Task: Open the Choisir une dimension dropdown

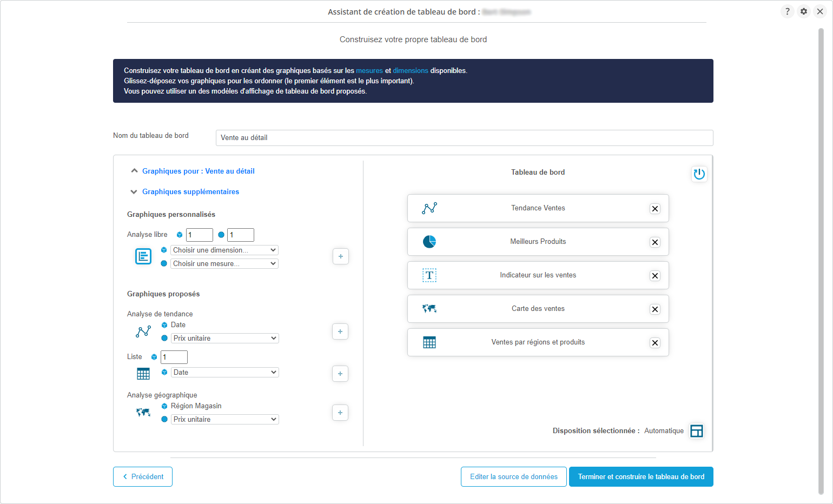Action: click(x=224, y=250)
